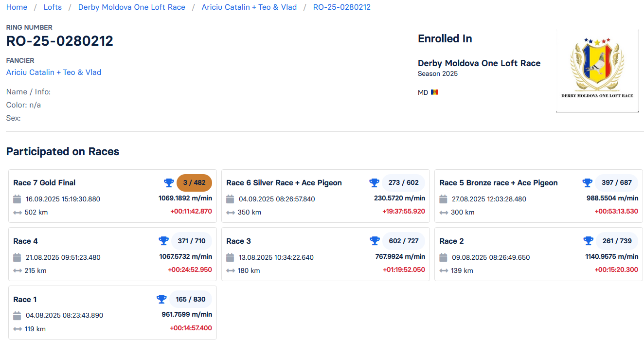This screenshot has height=341, width=644.
Task: Click the Moldova flag icon next to MD
Action: 434,92
